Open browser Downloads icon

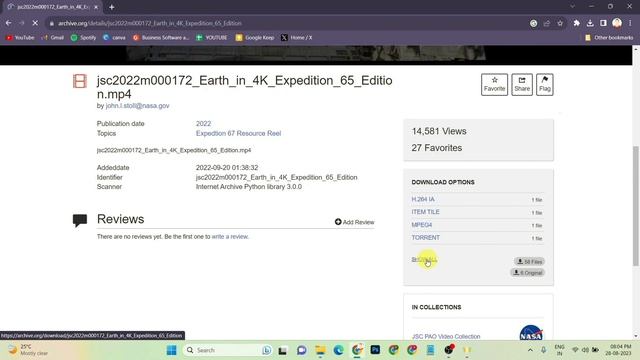[x=590, y=23]
